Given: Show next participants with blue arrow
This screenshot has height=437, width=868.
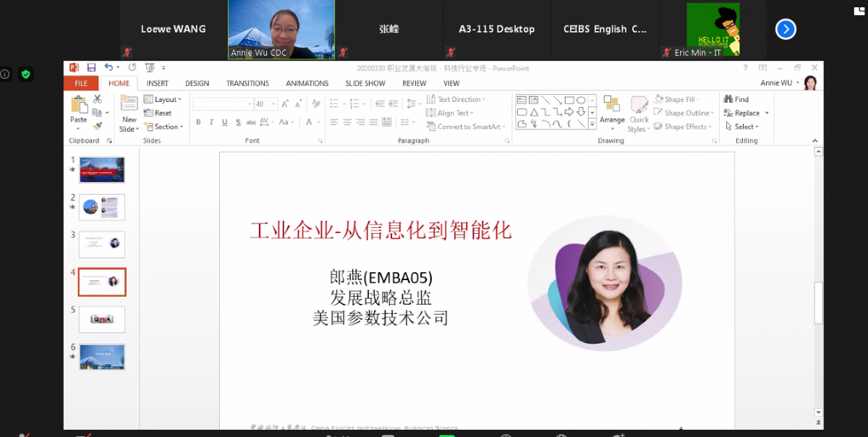Looking at the screenshot, I should tap(786, 29).
